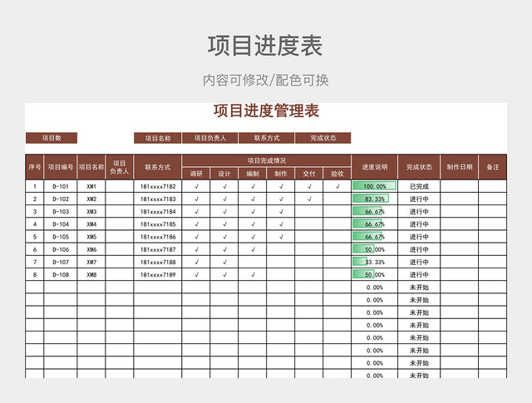
Task: Select the XM5 project name cell
Action: coord(91,237)
